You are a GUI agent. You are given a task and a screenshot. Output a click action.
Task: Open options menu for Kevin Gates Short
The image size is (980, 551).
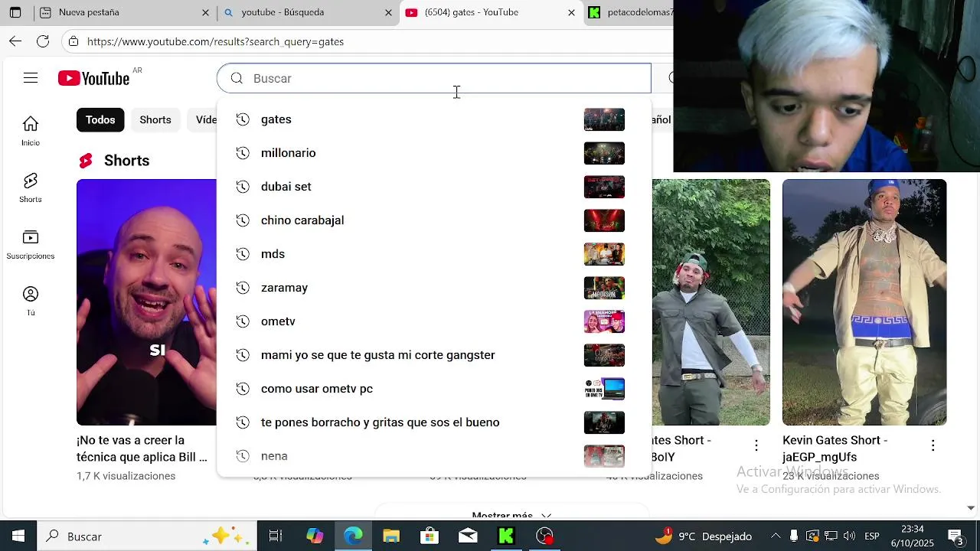click(933, 445)
